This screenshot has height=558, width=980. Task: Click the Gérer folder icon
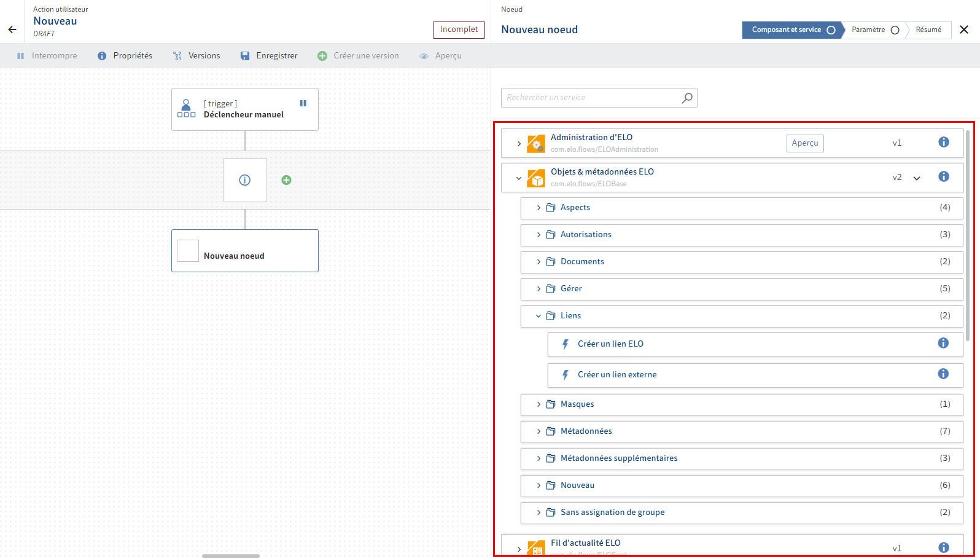[551, 289]
